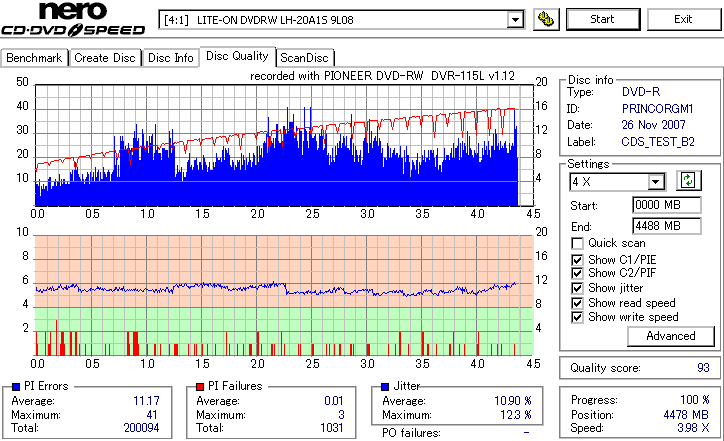Click the End position field 4488 MB
724x441 pixels.
point(666,226)
